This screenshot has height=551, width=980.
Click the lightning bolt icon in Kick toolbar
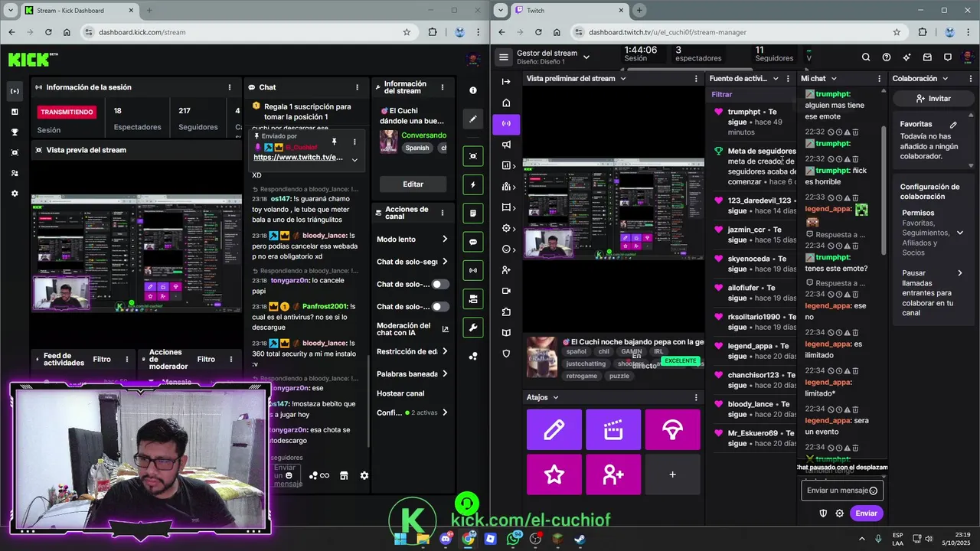coord(473,184)
